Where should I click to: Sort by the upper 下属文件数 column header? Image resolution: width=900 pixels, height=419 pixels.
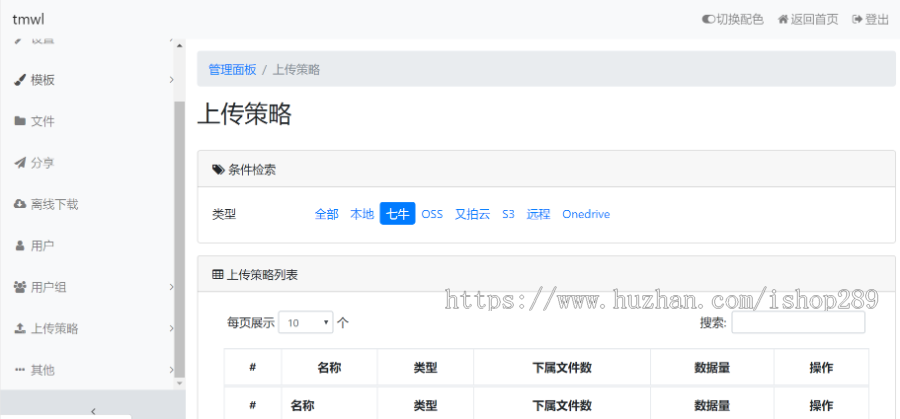point(562,367)
